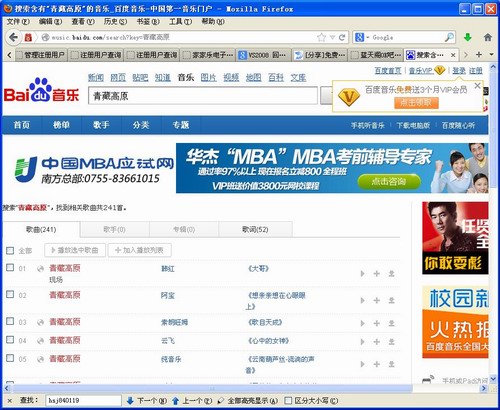The height and width of the screenshot is (410, 500).
Task: Check the 全部 select-all checkbox
Action: pyautogui.click(x=10, y=250)
